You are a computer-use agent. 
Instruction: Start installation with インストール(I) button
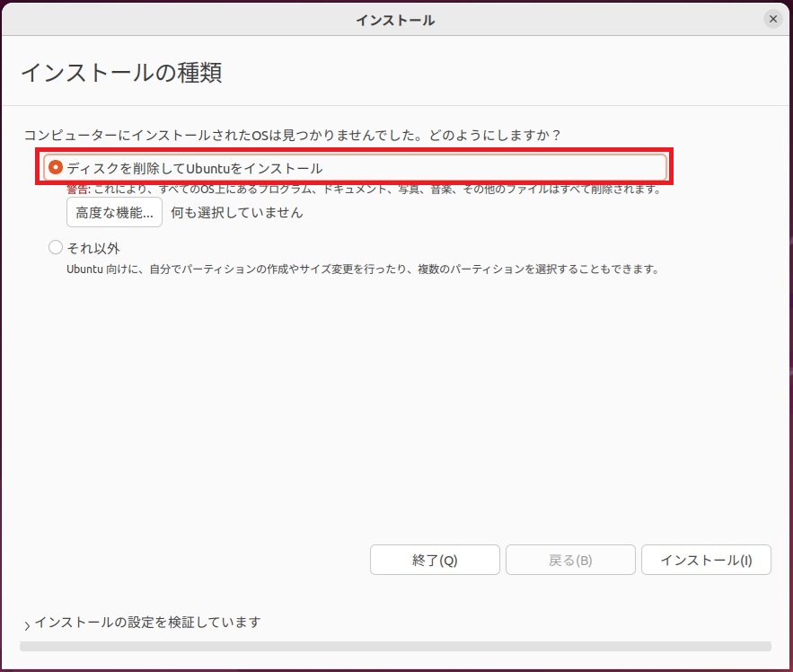click(706, 560)
